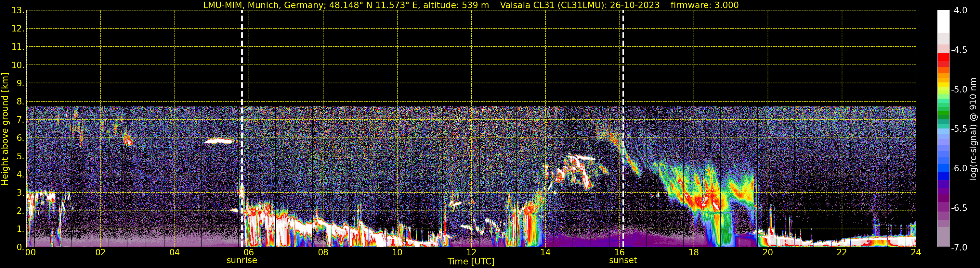Image resolution: width=980 pixels, height=268 pixels.
Task: Click the white top segment of colorbar
Action: [x=944, y=22]
